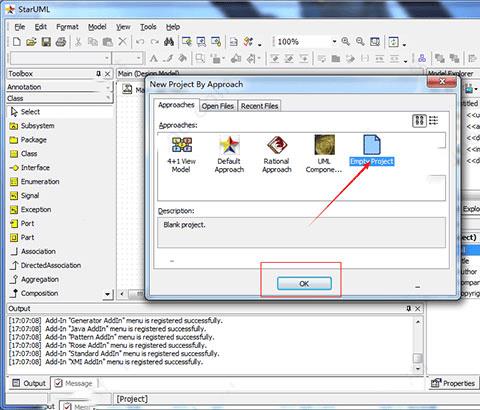The width and height of the screenshot is (480, 410).
Task: Open the View menu
Action: [123, 27]
